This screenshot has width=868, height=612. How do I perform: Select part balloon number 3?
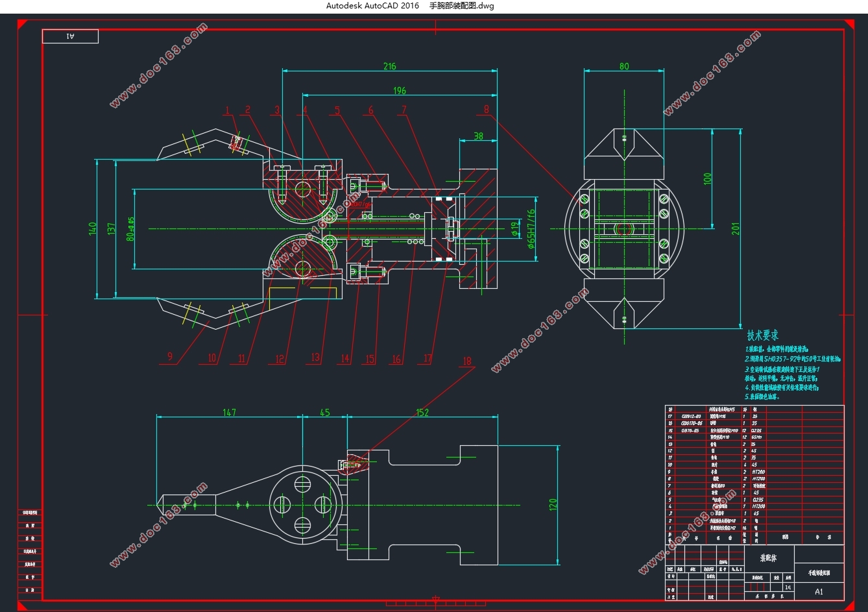[277, 110]
